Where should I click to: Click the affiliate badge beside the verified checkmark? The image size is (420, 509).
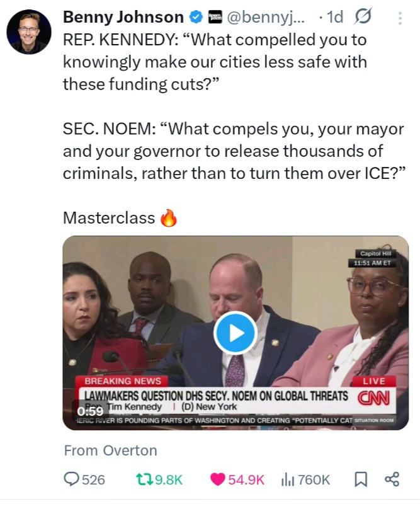point(215,17)
